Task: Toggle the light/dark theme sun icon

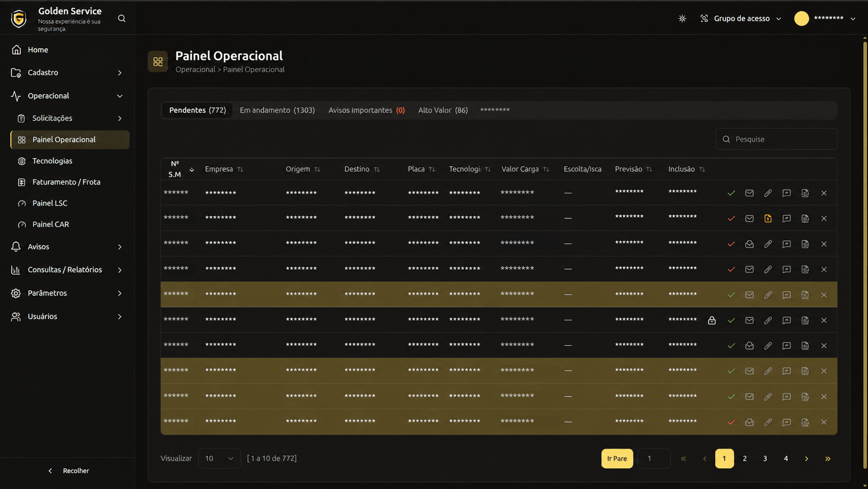Action: click(x=682, y=18)
